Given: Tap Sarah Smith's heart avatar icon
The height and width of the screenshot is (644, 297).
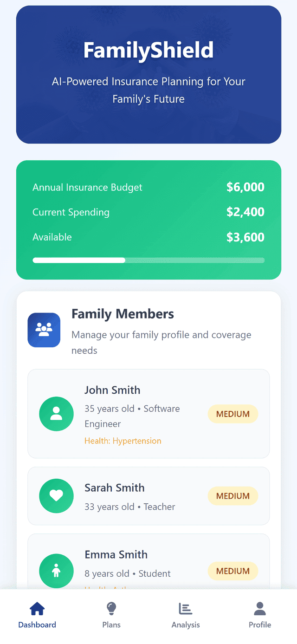Looking at the screenshot, I should [x=56, y=496].
